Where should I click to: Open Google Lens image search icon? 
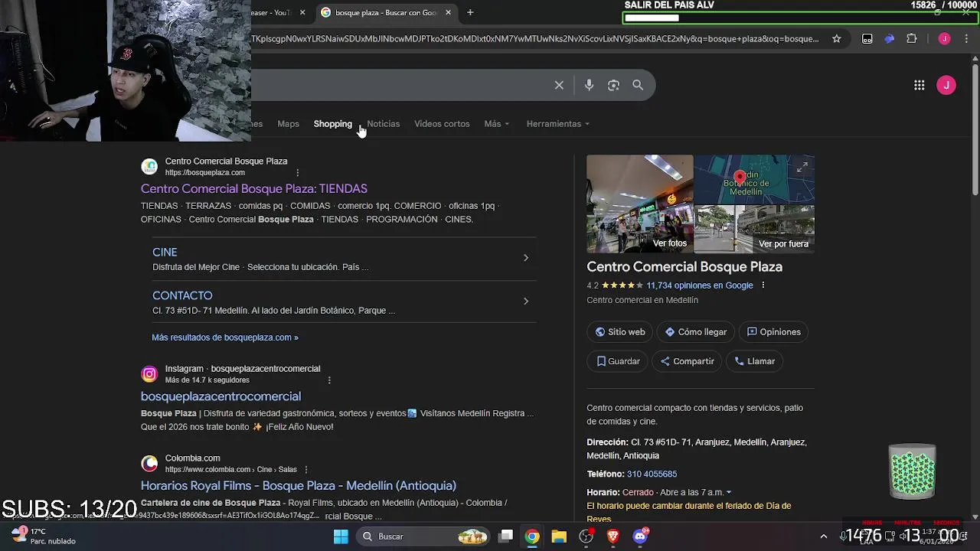click(x=613, y=85)
